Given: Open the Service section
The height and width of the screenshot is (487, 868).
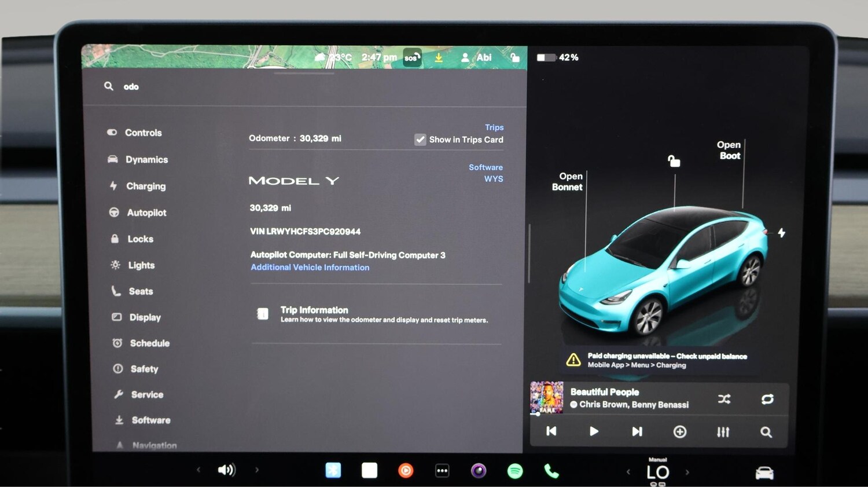Looking at the screenshot, I should 139,394.
